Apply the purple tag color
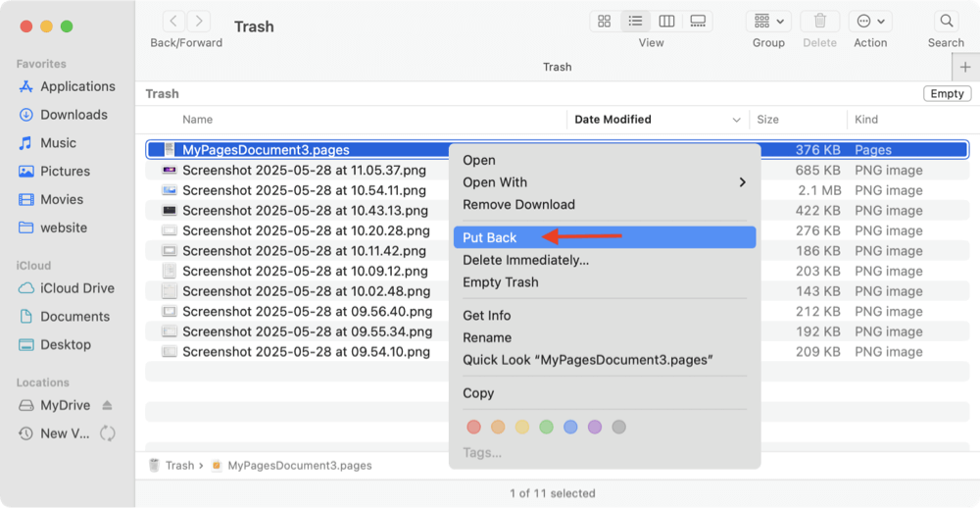The height and width of the screenshot is (508, 980). pyautogui.click(x=595, y=428)
